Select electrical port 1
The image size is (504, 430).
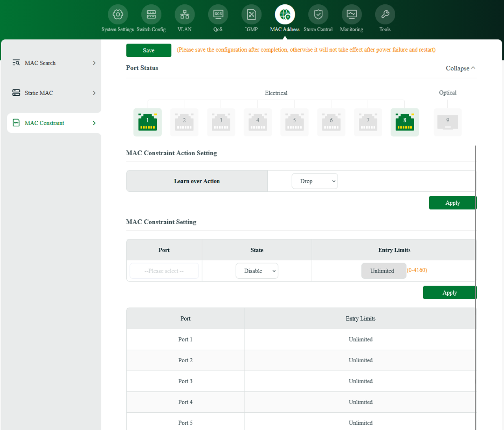(x=147, y=122)
